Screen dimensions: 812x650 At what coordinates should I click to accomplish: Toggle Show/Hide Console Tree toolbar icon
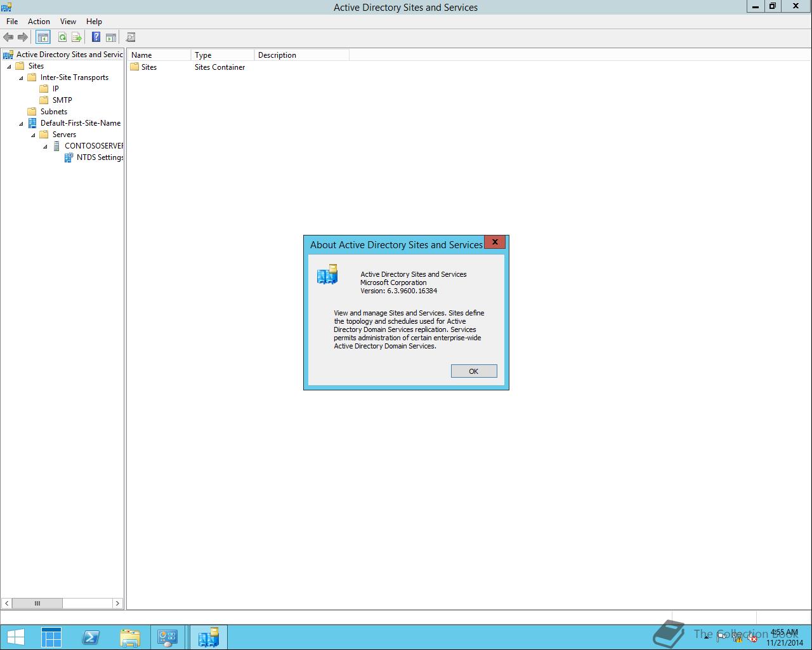pyautogui.click(x=43, y=37)
